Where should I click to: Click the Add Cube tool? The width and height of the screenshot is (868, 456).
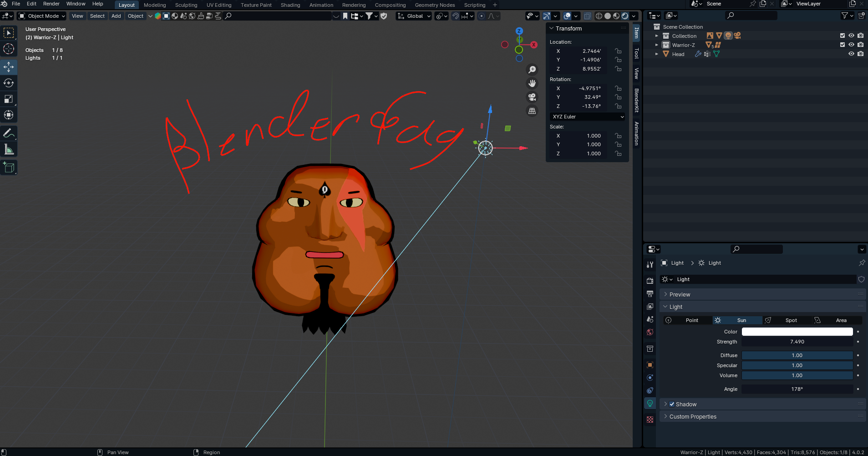point(9,168)
